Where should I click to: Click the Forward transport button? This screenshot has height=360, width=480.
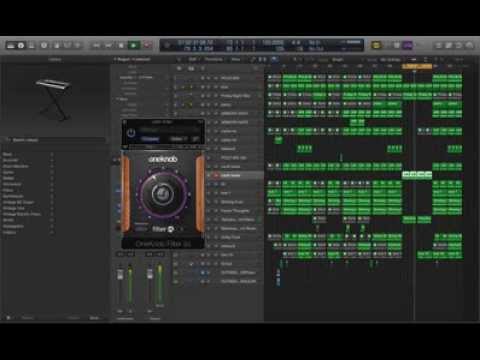pyautogui.click(x=109, y=45)
